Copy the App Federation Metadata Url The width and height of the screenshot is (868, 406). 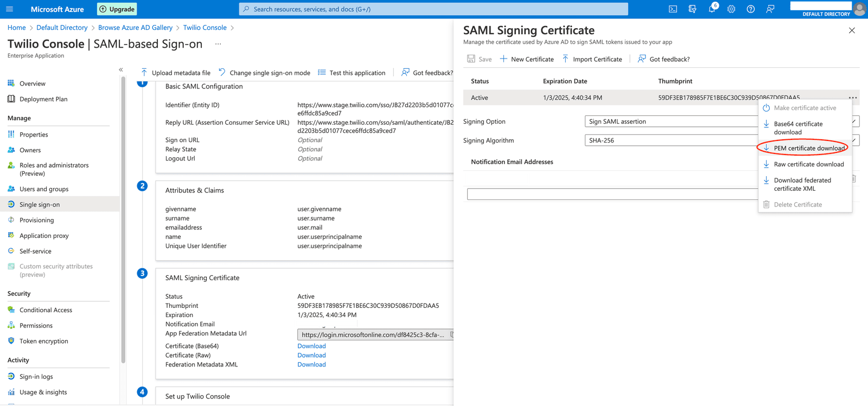point(451,335)
